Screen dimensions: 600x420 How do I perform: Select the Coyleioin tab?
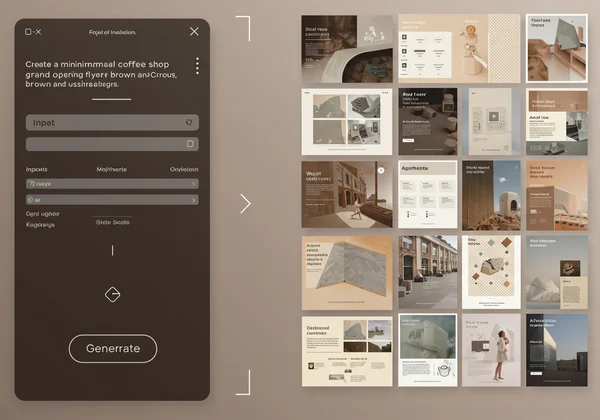coord(184,169)
